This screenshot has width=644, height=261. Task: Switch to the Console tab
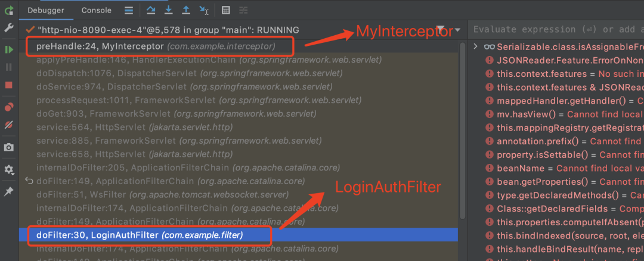(x=96, y=10)
